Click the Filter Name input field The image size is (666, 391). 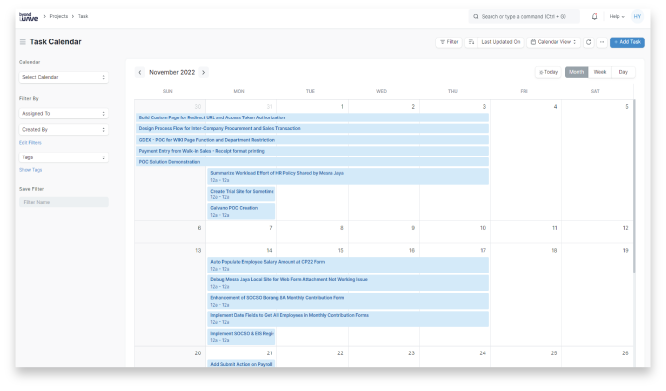pyautogui.click(x=64, y=202)
